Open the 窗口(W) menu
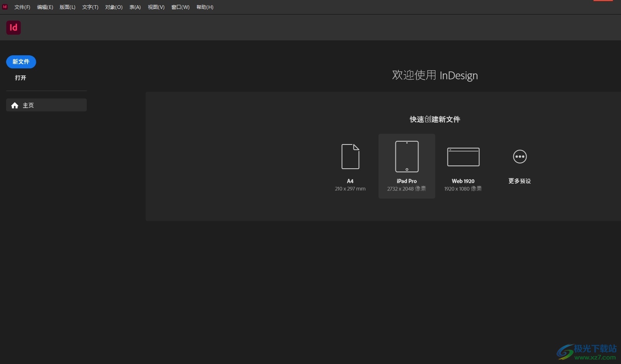Screen dimensions: 621x364 click(180, 7)
